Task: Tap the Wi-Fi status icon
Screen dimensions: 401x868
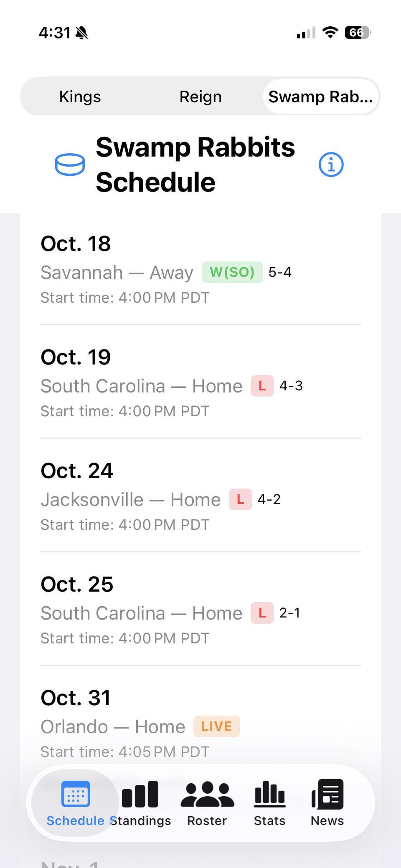Action: click(x=330, y=33)
